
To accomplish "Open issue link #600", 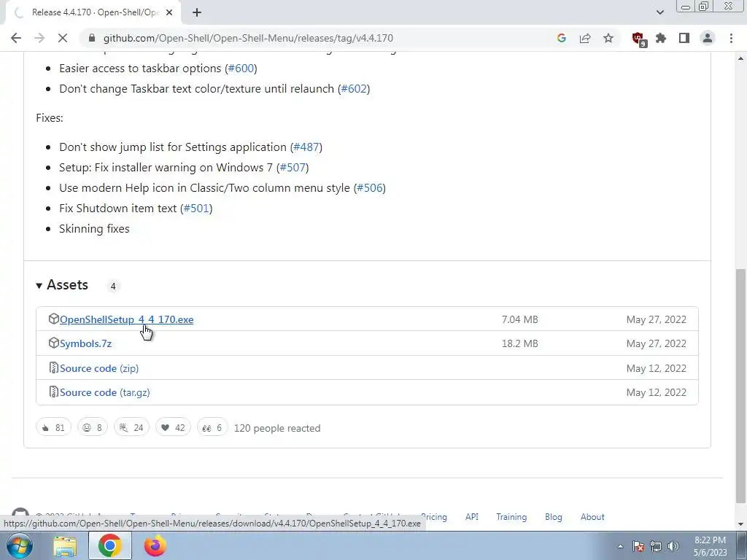I will pyautogui.click(x=241, y=69).
